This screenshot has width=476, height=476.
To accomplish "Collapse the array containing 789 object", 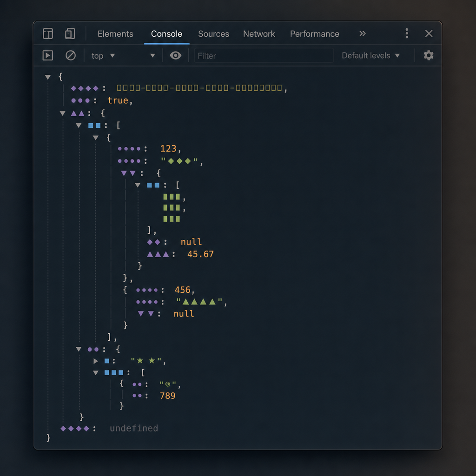I will [96, 373].
